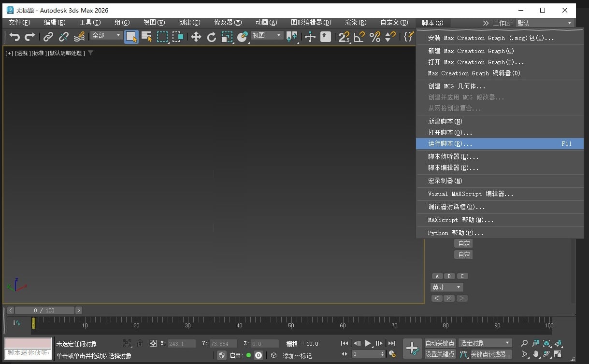Click the viewport filter funnel icon

pos(90,53)
